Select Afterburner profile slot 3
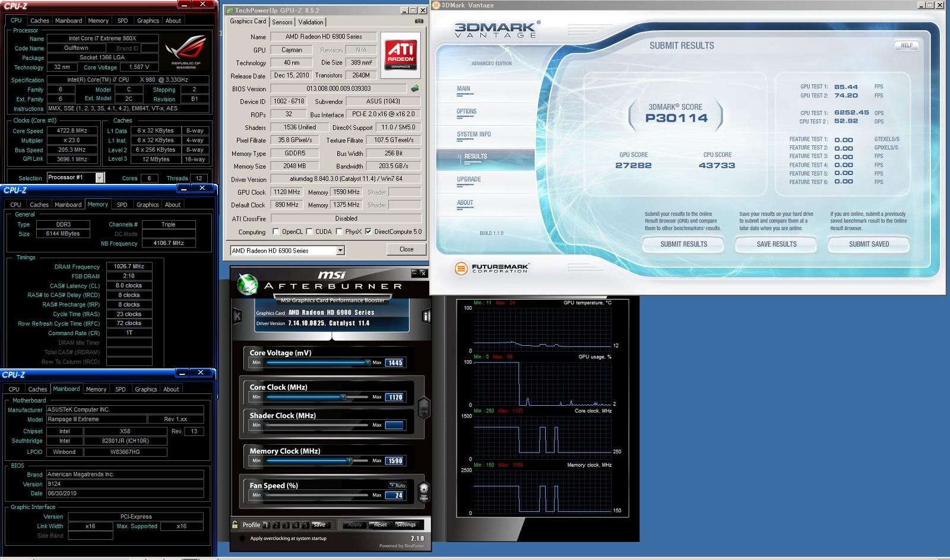 (x=286, y=525)
